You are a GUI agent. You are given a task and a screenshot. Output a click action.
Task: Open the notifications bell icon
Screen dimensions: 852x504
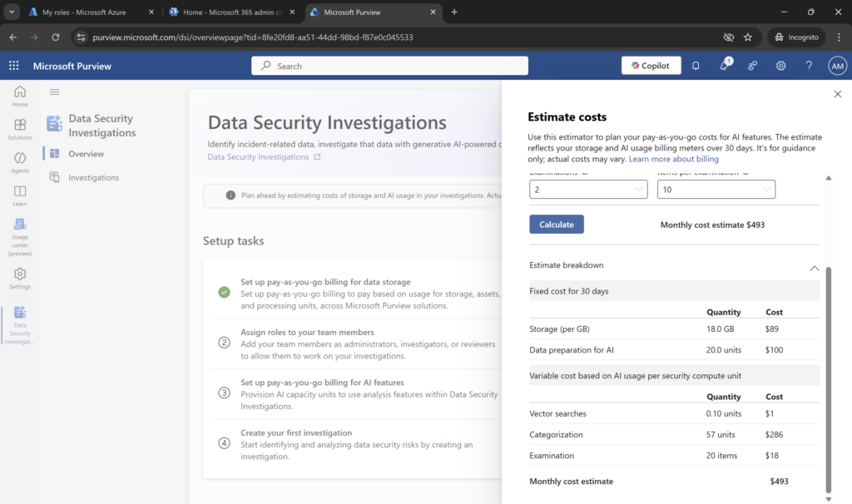click(696, 66)
